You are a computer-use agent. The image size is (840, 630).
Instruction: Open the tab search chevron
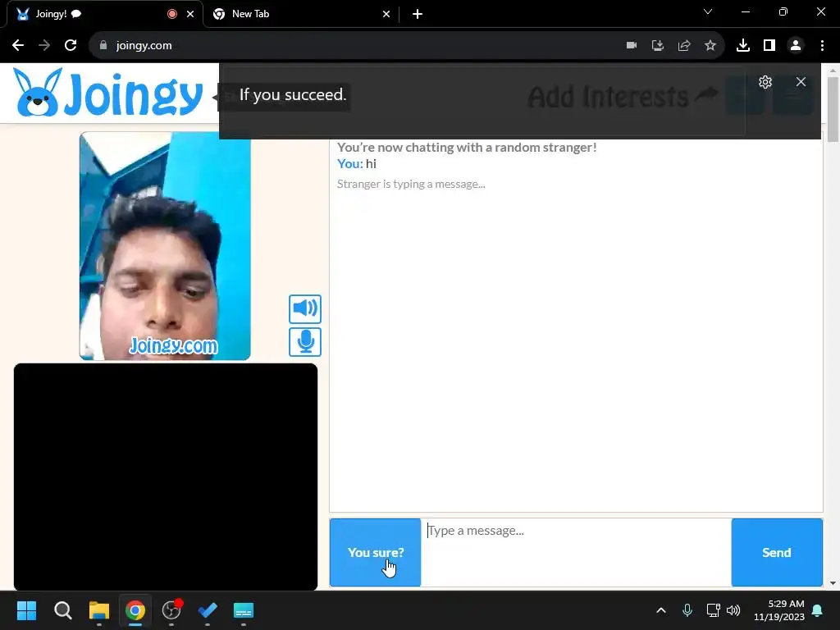pyautogui.click(x=708, y=11)
